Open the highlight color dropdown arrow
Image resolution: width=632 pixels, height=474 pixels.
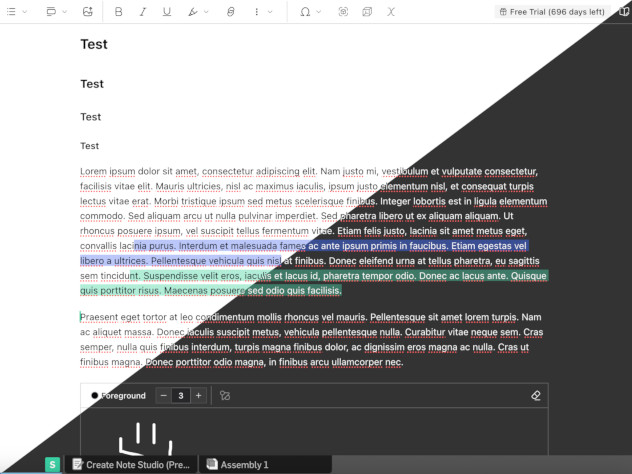(206, 12)
